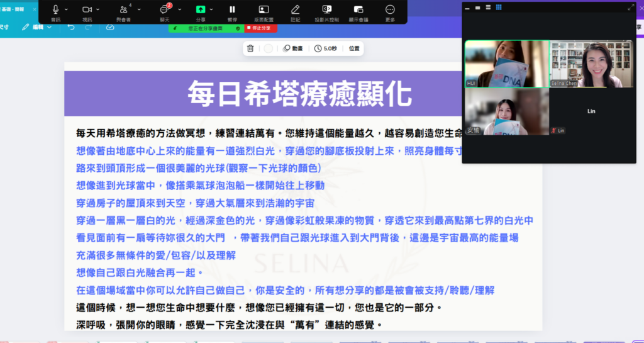Screen dimensions: 644x343
Task: Click the green share screen icon
Action: pos(201,9)
